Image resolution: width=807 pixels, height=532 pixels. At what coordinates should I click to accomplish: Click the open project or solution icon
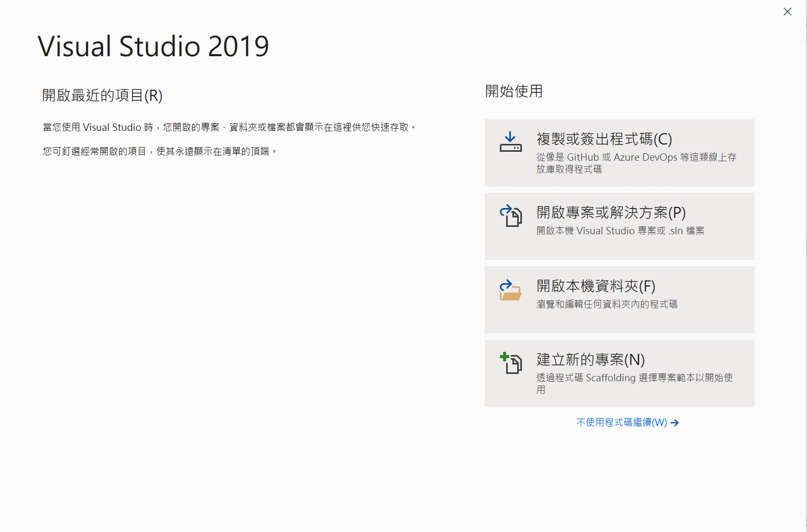[510, 215]
